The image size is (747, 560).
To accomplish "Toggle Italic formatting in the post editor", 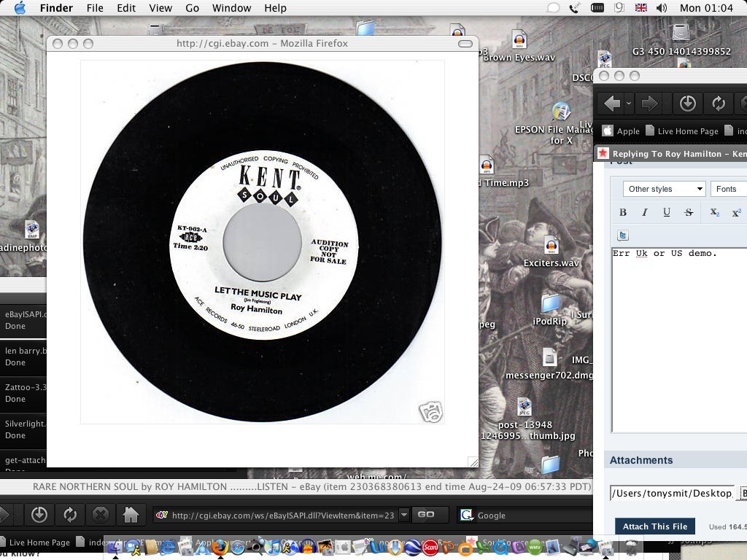I will click(x=645, y=212).
